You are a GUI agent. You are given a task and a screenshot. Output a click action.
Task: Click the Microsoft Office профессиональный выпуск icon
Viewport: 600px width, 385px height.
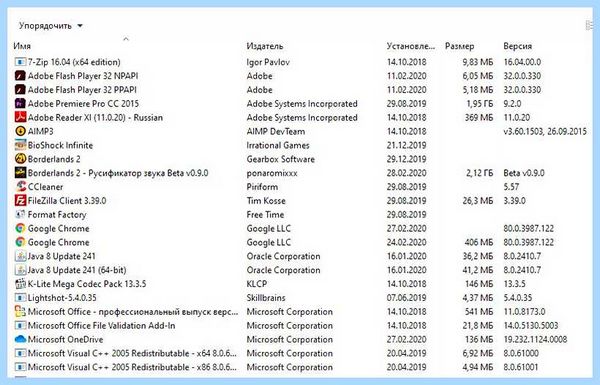[20, 312]
